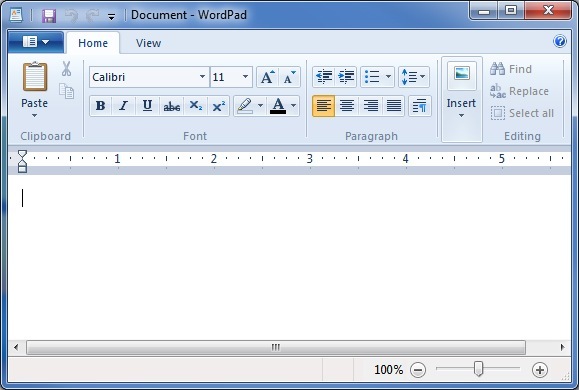The height and width of the screenshot is (390, 579).
Task: Click the Paste clipboard icon
Action: point(35,77)
